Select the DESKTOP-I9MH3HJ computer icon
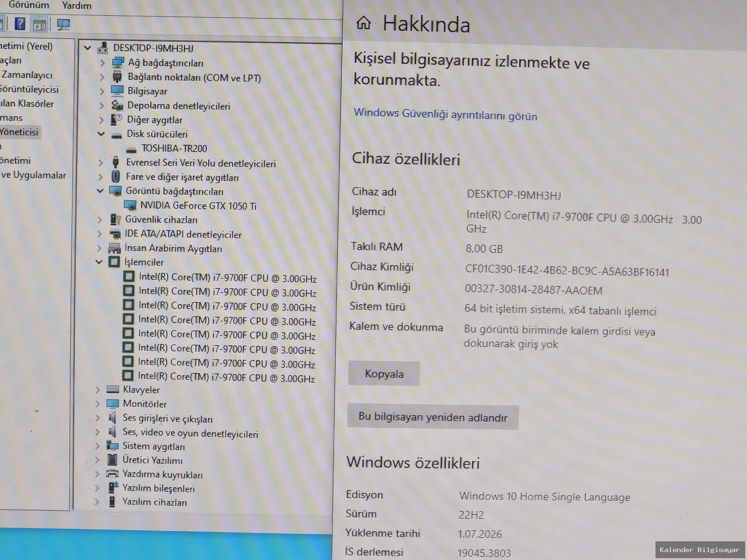 103,48
